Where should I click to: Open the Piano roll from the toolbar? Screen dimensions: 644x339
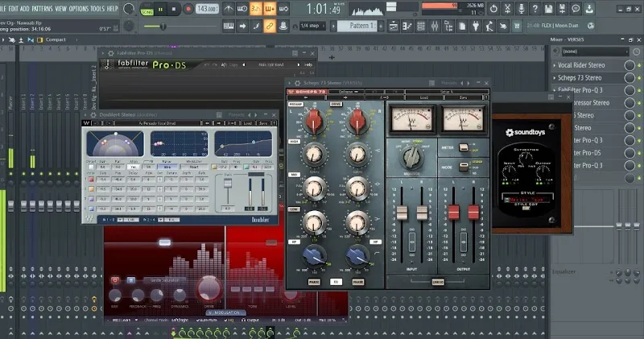[407, 27]
